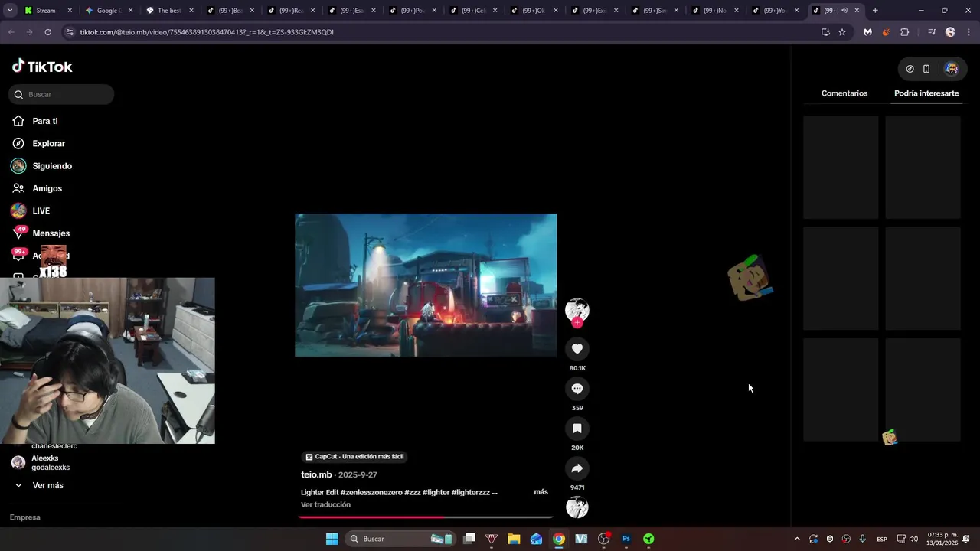Viewport: 980px width, 551px height.
Task: Open File Explorer from the taskbar
Action: tap(514, 539)
